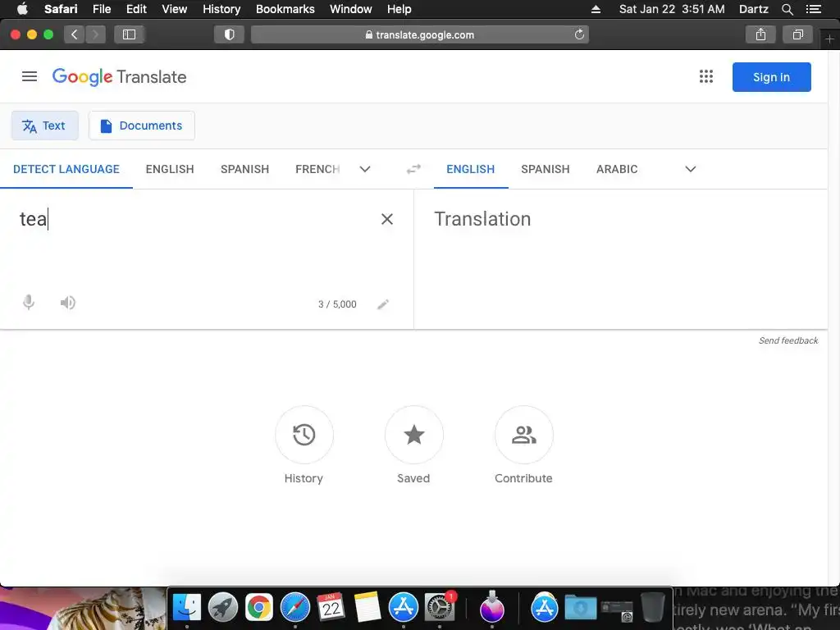Click the Safari privacy shield icon

tap(230, 34)
